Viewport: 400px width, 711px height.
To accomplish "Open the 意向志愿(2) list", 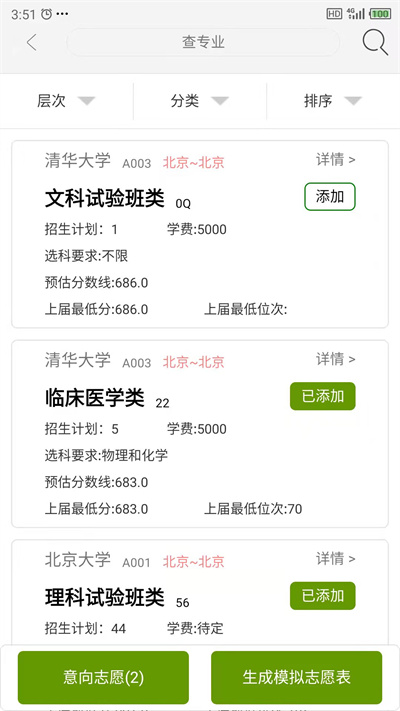I will pos(103,677).
